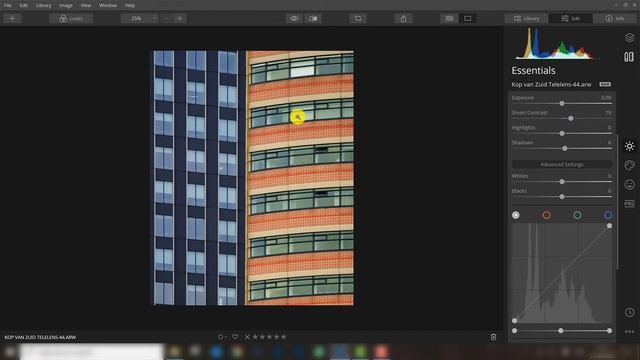This screenshot has width=640, height=360.
Task: Click the Whites slider handle
Action: click(x=562, y=182)
